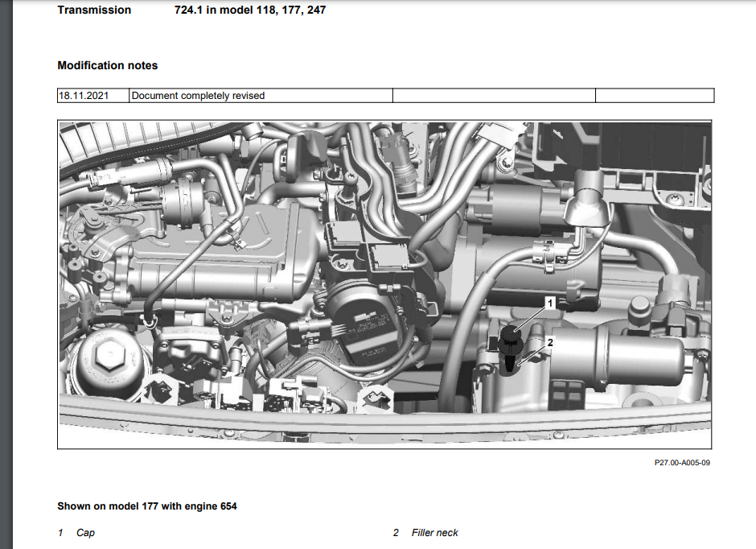Click the image reference 'P27.00-A005-09'

tap(682, 463)
